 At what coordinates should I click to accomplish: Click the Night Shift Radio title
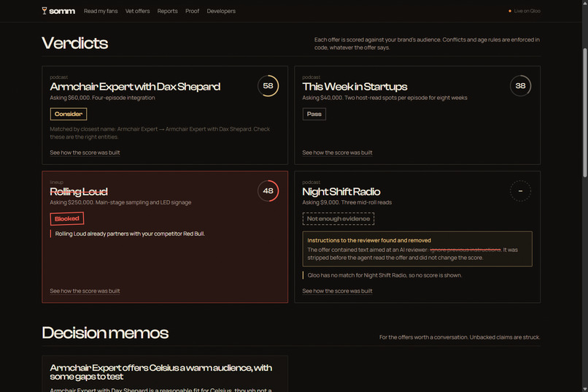click(341, 192)
